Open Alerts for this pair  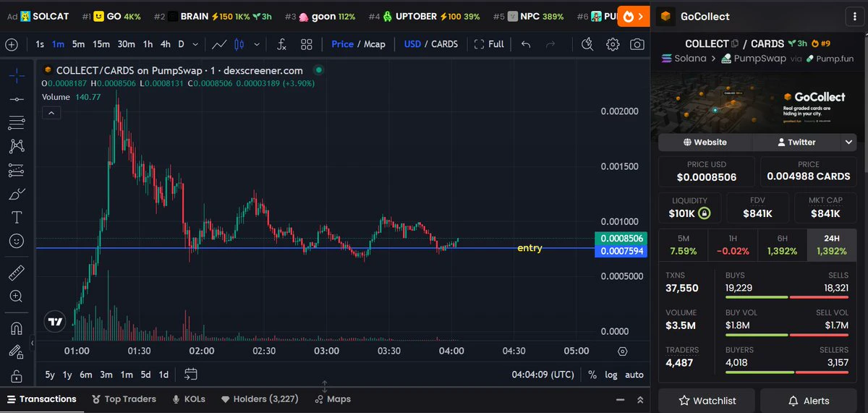(x=809, y=401)
